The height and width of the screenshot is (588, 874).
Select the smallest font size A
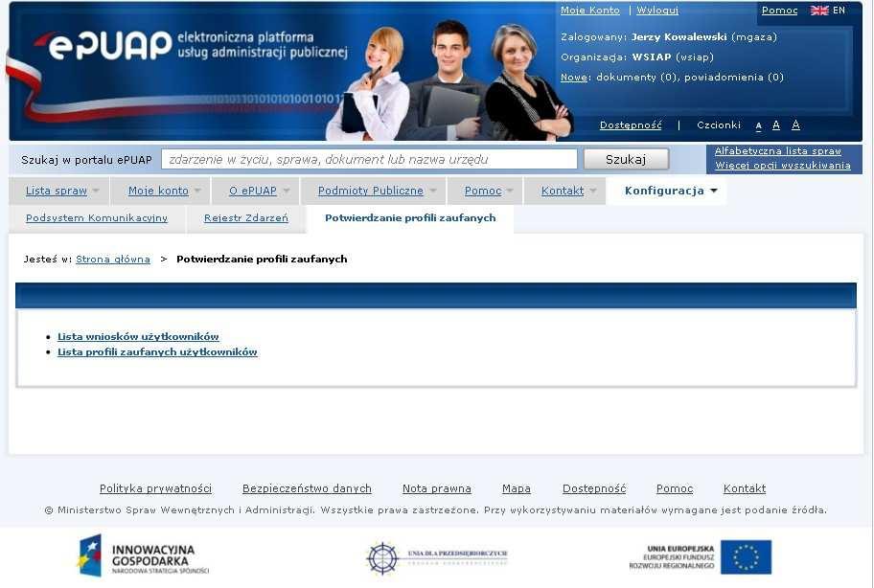[x=759, y=126]
